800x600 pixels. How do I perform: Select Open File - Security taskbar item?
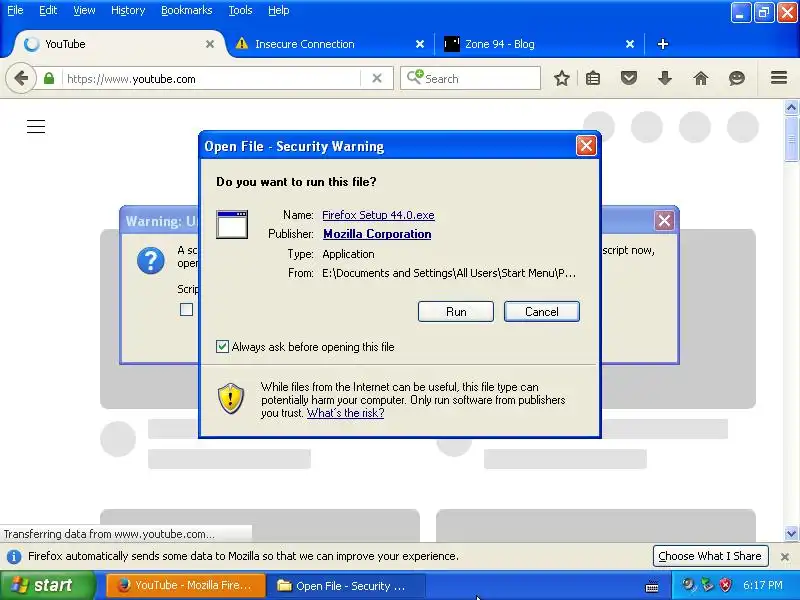[x=346, y=586]
